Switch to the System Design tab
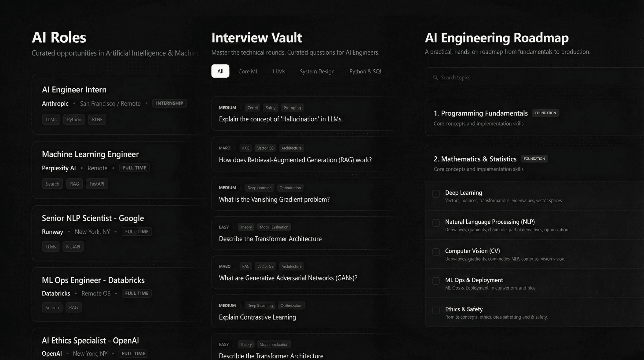This screenshot has height=360, width=644. 317,71
